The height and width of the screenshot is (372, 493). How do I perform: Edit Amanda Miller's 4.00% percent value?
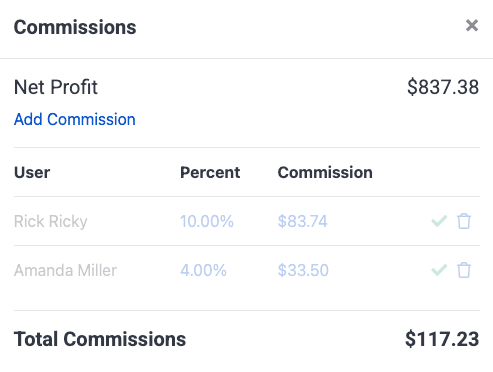pyautogui.click(x=203, y=270)
